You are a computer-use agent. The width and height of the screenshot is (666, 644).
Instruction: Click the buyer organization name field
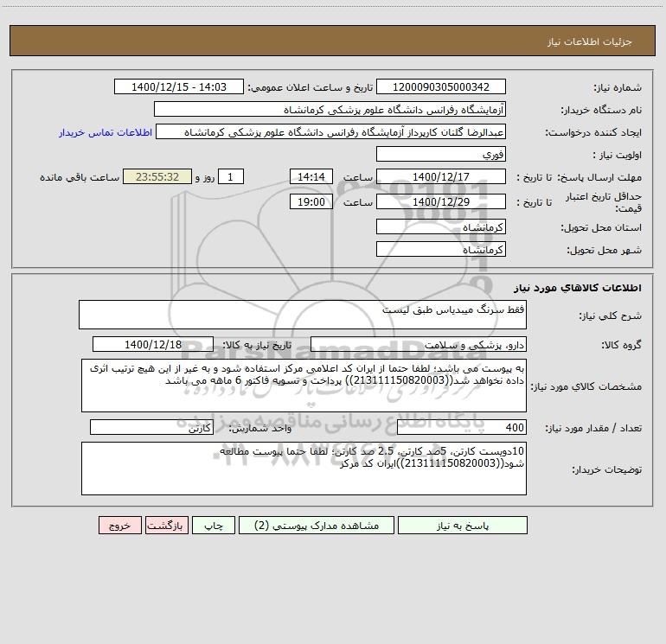coord(330,109)
